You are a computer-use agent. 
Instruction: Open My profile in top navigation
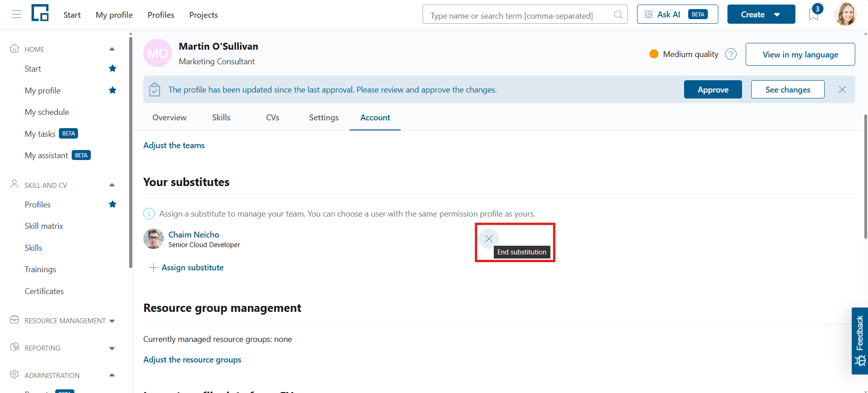[x=114, y=15]
